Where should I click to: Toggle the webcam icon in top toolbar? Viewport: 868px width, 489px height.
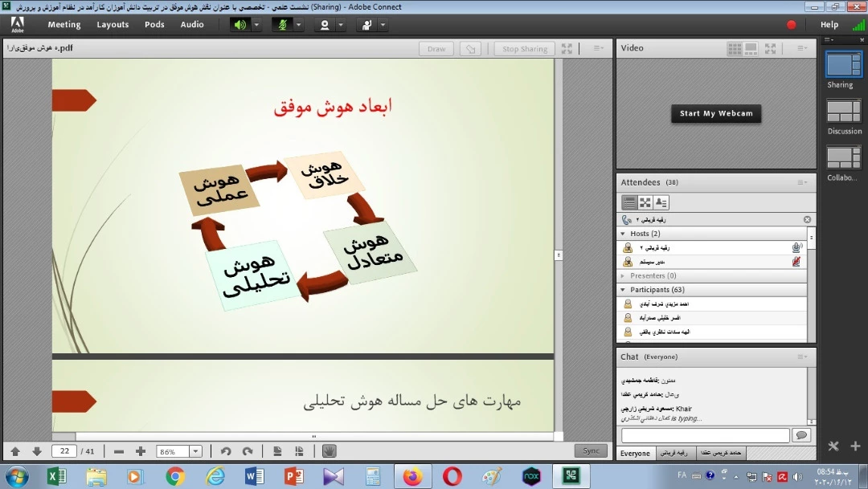[325, 25]
